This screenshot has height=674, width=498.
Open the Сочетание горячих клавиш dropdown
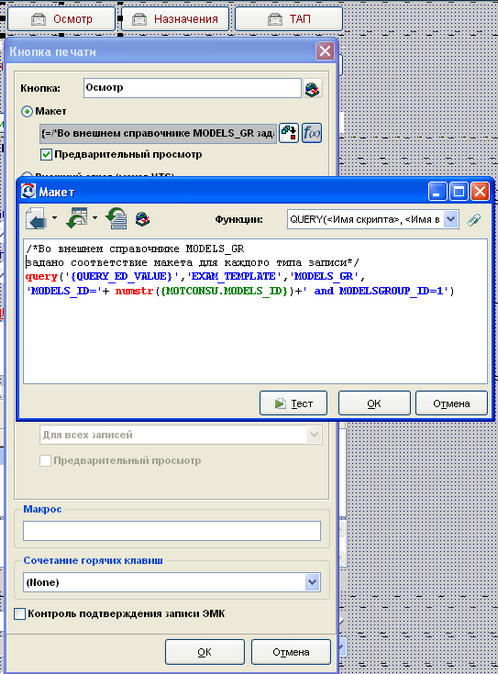click(312, 582)
